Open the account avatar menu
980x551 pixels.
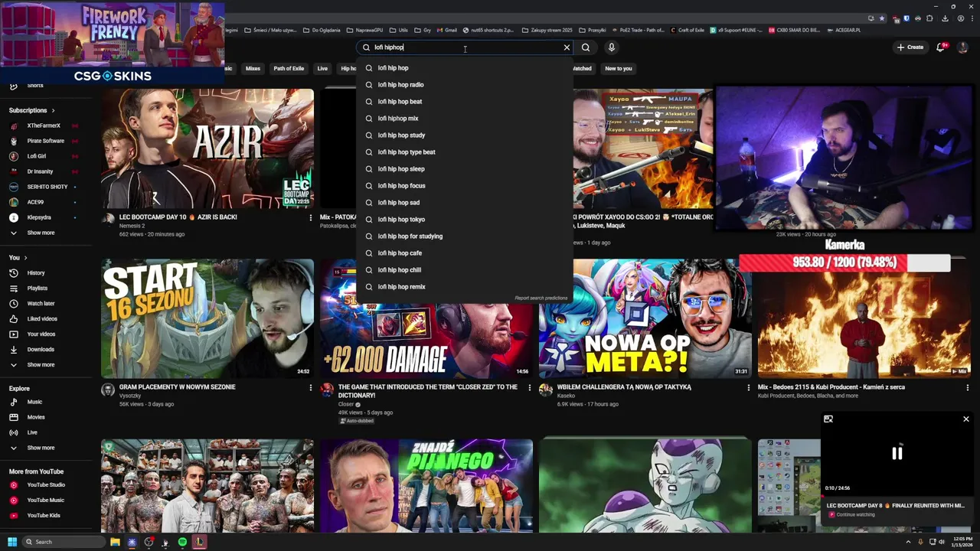[x=963, y=47]
